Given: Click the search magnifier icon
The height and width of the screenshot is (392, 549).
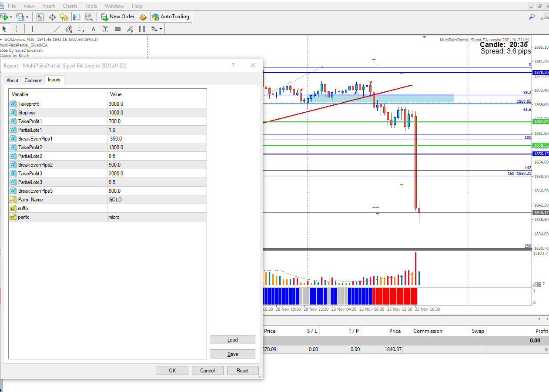Looking at the screenshot, I should [532, 17].
